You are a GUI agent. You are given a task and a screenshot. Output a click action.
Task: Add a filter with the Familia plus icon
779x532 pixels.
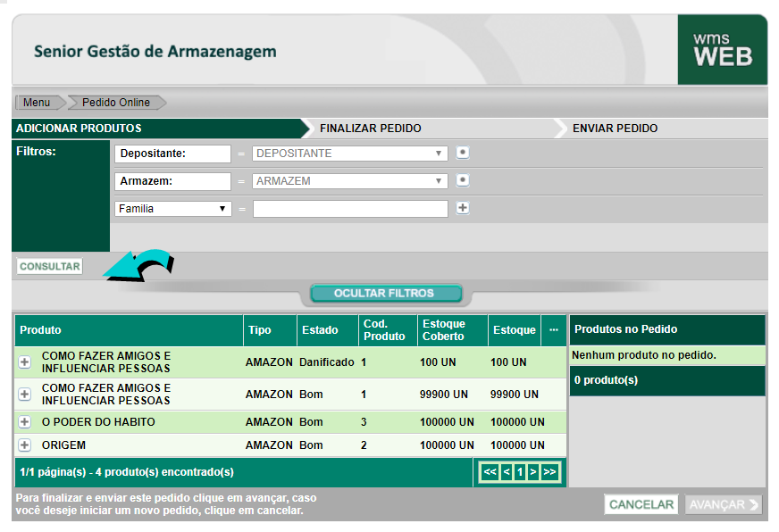[463, 208]
